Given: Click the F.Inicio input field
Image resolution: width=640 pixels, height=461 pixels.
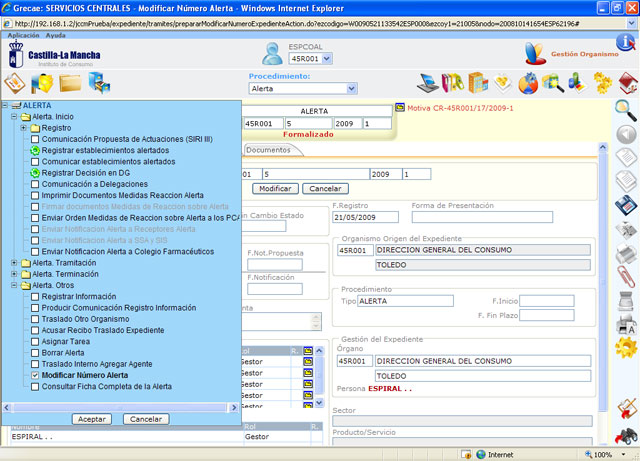Looking at the screenshot, I should [547, 301].
